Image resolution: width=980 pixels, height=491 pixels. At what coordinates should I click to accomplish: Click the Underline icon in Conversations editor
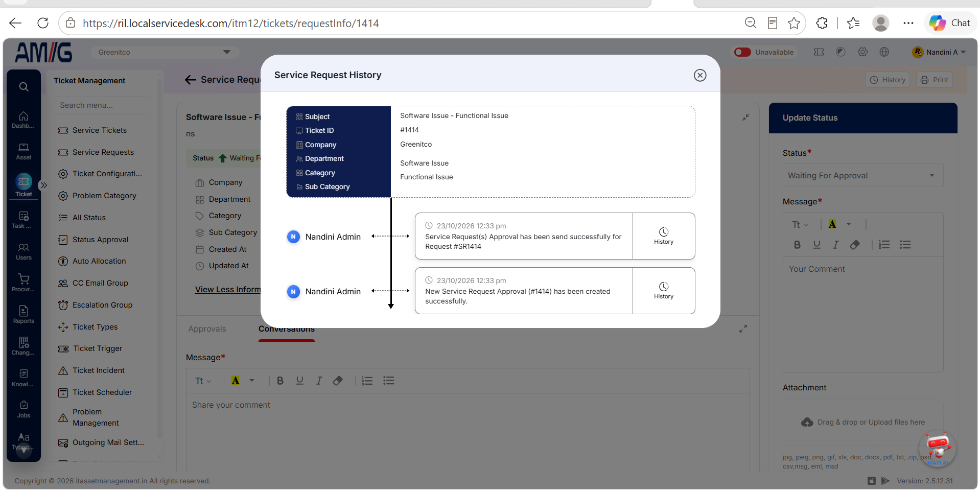(300, 381)
